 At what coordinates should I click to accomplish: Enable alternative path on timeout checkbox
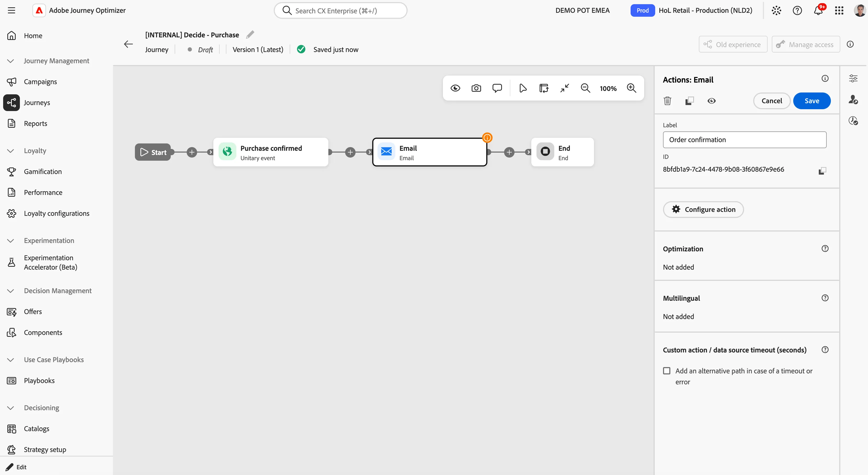pos(666,371)
